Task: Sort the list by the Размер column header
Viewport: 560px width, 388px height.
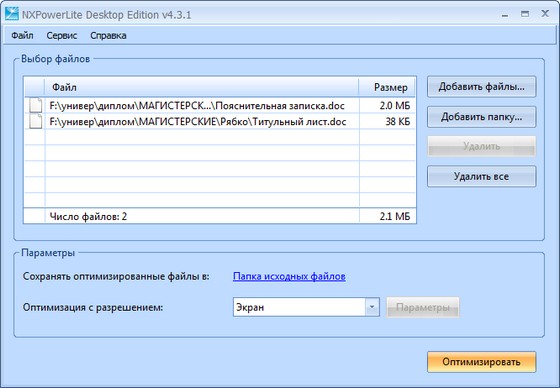Action: (x=388, y=87)
